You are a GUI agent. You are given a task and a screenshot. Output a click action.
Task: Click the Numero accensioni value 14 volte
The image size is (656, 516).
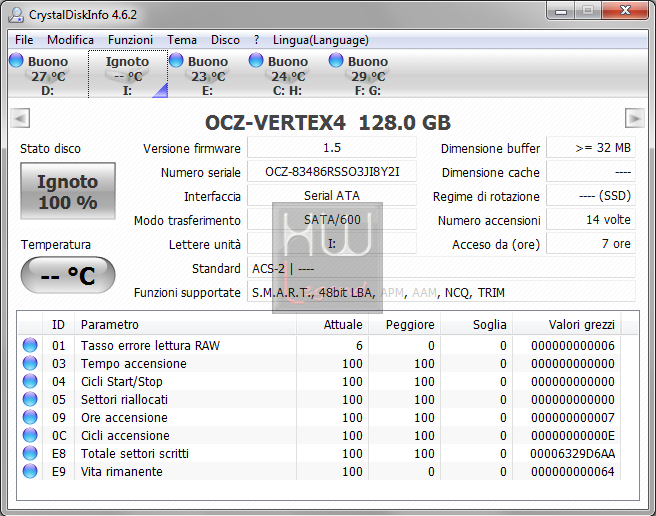591,219
